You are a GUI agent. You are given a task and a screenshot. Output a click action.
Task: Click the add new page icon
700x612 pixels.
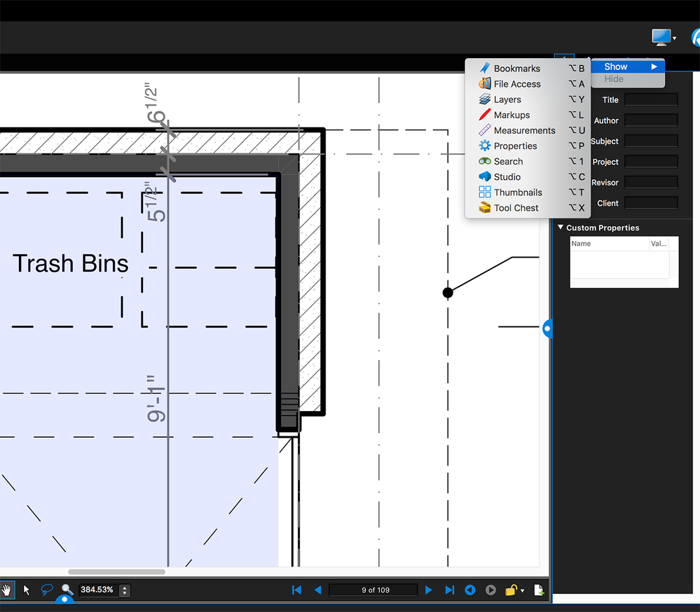pos(539,590)
